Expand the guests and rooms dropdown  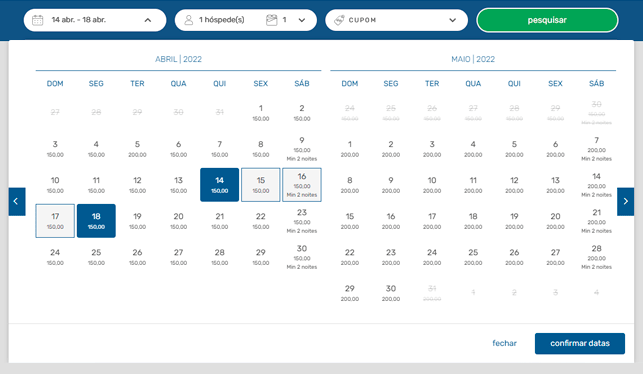(x=302, y=20)
